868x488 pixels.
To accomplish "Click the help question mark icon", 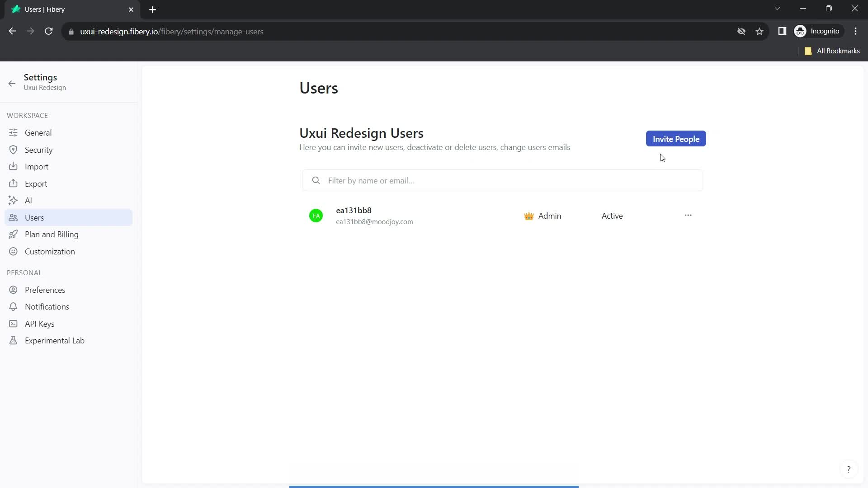I will click(849, 470).
